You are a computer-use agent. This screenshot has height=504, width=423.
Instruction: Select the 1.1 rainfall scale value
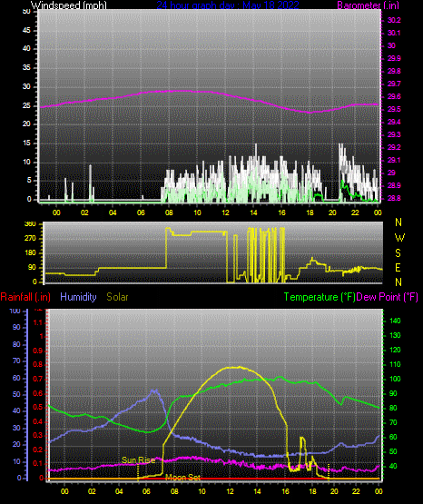(x=38, y=322)
